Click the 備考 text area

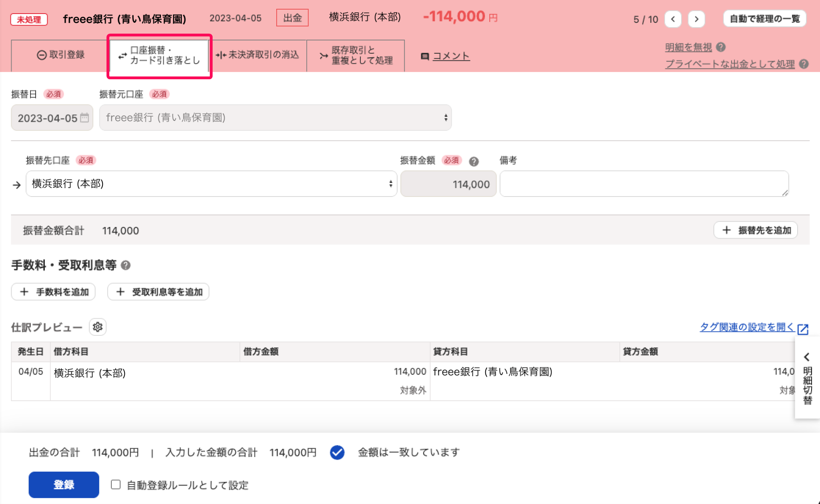644,184
